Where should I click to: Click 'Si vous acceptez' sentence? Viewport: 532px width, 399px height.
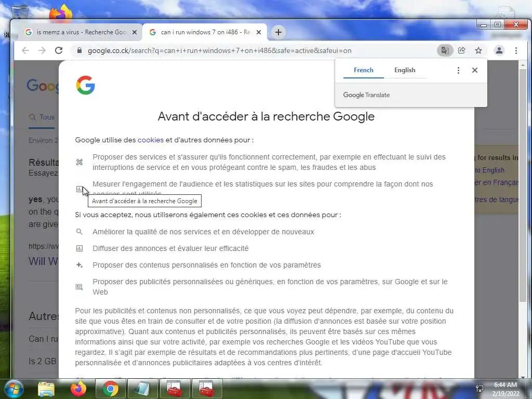click(208, 215)
